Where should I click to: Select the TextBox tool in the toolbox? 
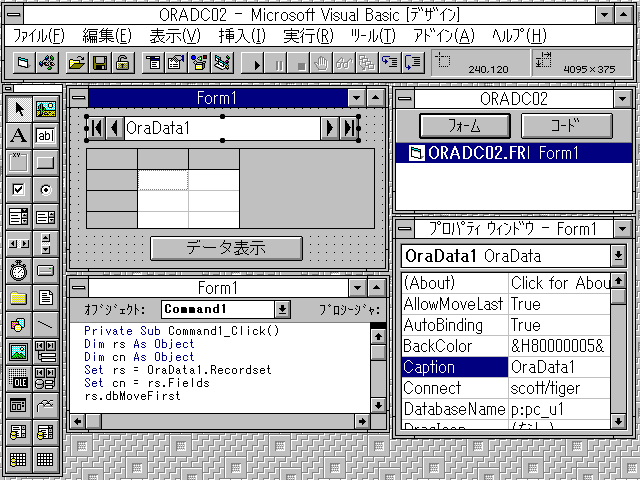(45, 135)
